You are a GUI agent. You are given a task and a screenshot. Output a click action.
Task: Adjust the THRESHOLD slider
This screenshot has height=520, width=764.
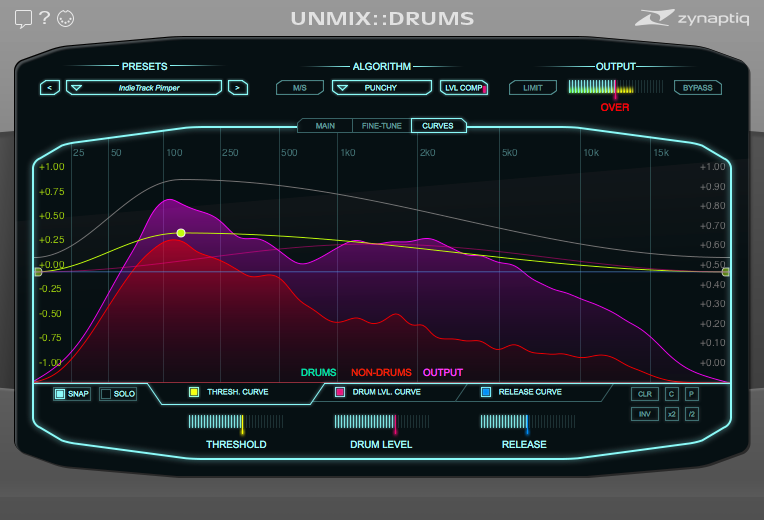click(x=236, y=422)
